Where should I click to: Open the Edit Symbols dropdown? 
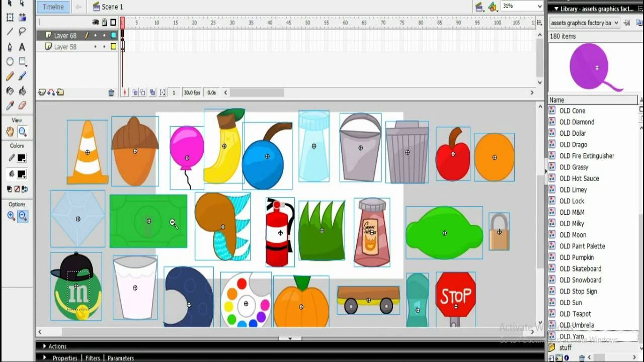(x=493, y=7)
